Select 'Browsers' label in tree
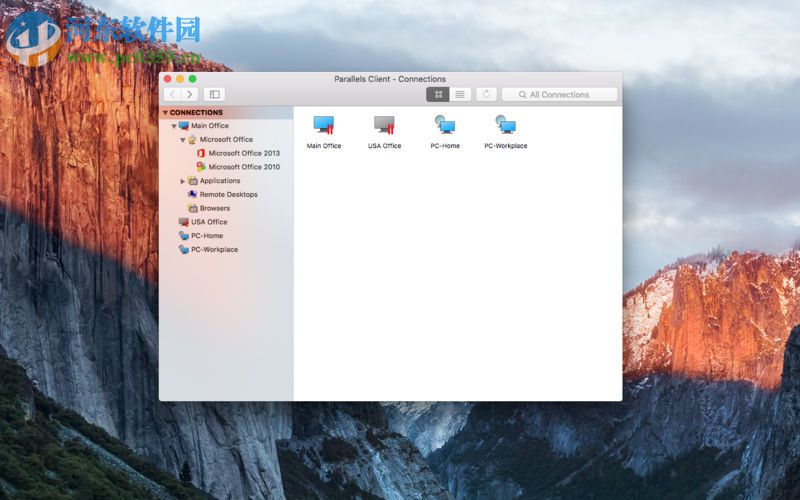 (x=215, y=208)
